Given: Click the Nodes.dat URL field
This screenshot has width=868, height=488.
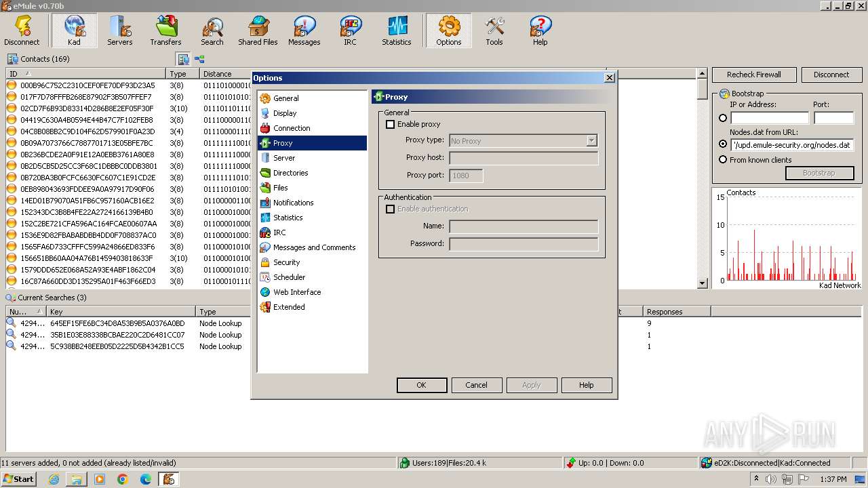Looking at the screenshot, I should coord(791,145).
